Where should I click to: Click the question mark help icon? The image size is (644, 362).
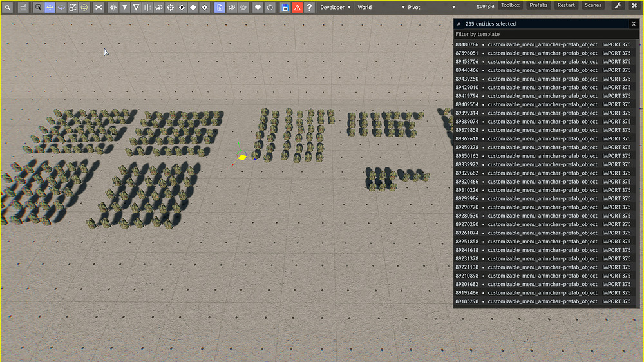(x=309, y=7)
